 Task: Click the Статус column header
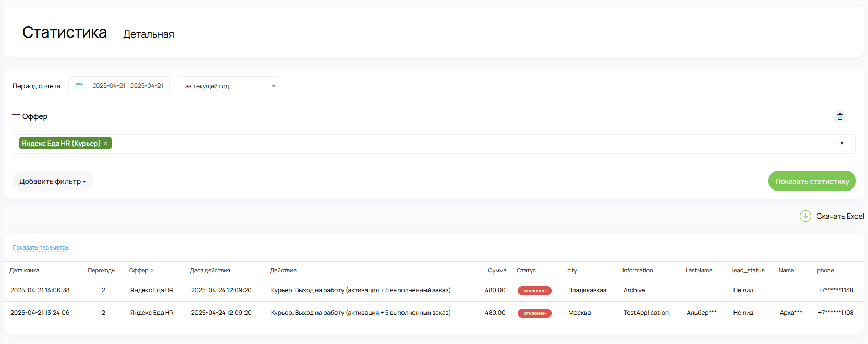[526, 270]
